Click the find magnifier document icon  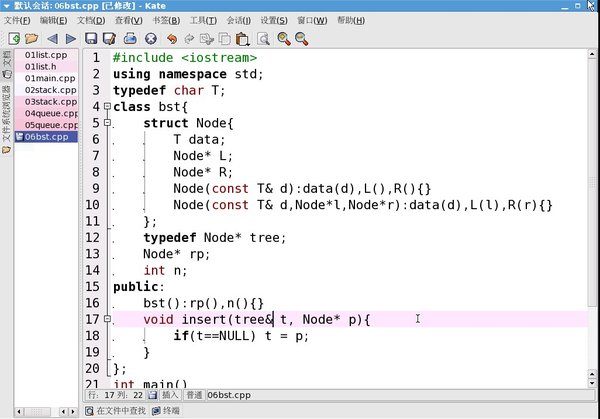[263, 39]
